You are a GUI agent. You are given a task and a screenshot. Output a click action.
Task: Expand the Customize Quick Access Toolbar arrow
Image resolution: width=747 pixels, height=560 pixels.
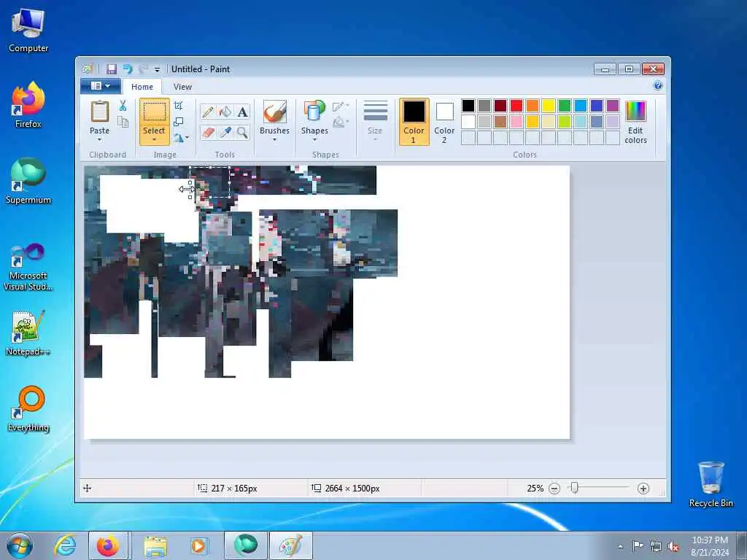coord(157,70)
